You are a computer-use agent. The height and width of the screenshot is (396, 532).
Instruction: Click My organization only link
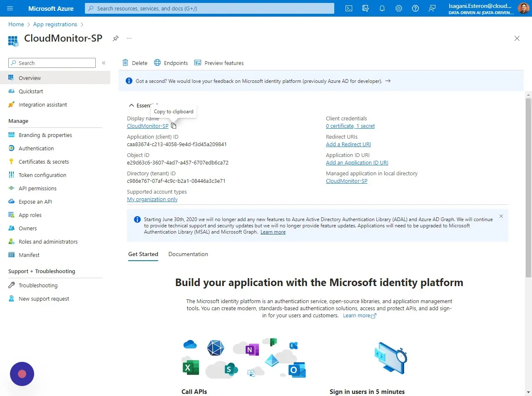point(152,199)
